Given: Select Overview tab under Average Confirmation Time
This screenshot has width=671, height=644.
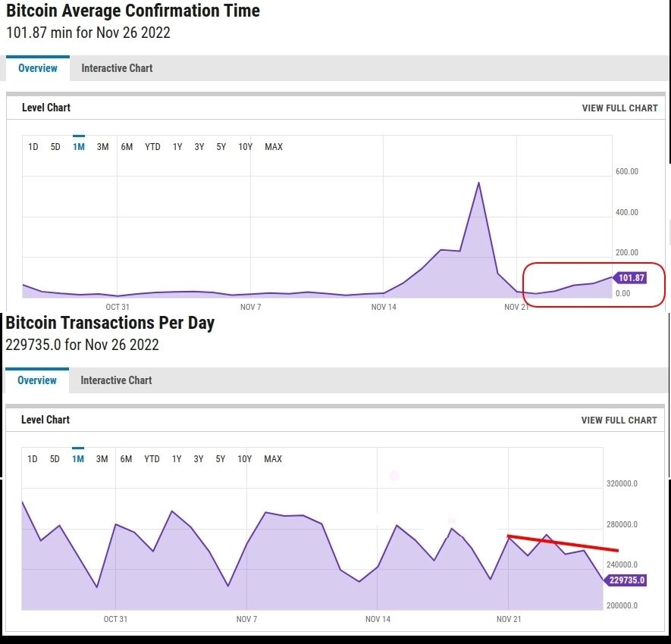Looking at the screenshot, I should (38, 68).
